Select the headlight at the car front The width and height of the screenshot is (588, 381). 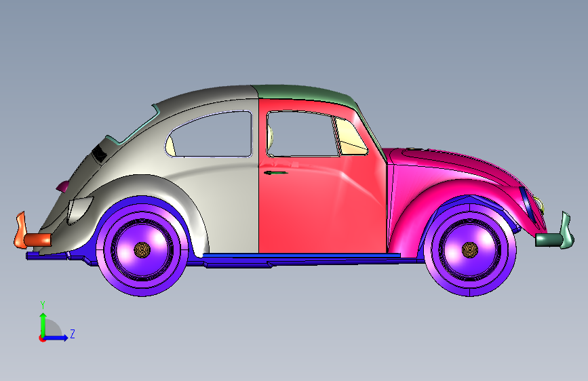(539, 205)
